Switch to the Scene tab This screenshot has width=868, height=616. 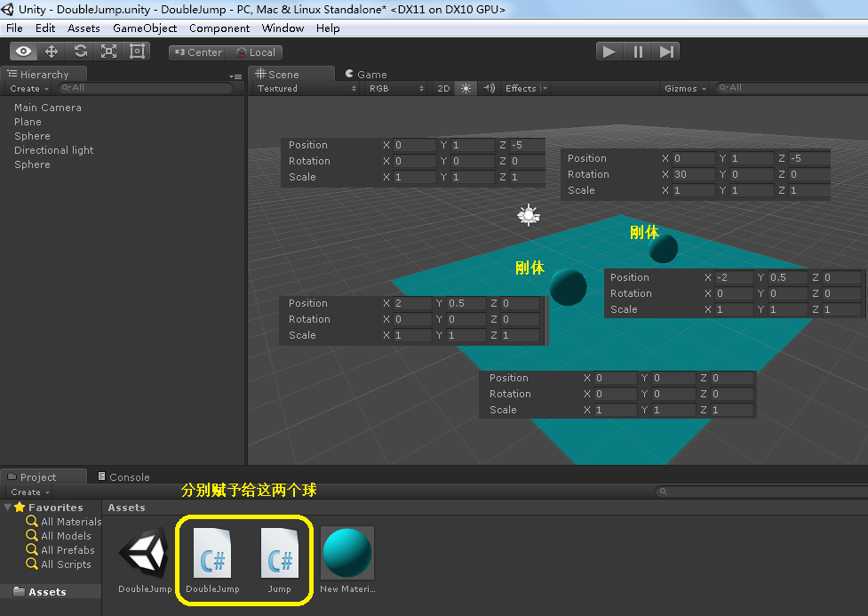click(291, 75)
